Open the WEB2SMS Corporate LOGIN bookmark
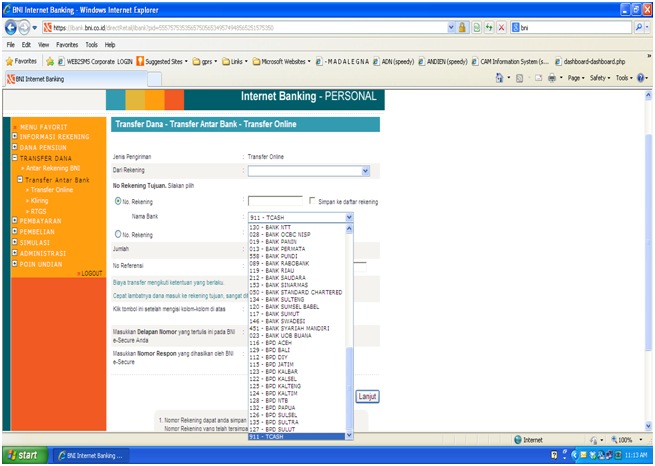655x466 pixels. [x=95, y=62]
